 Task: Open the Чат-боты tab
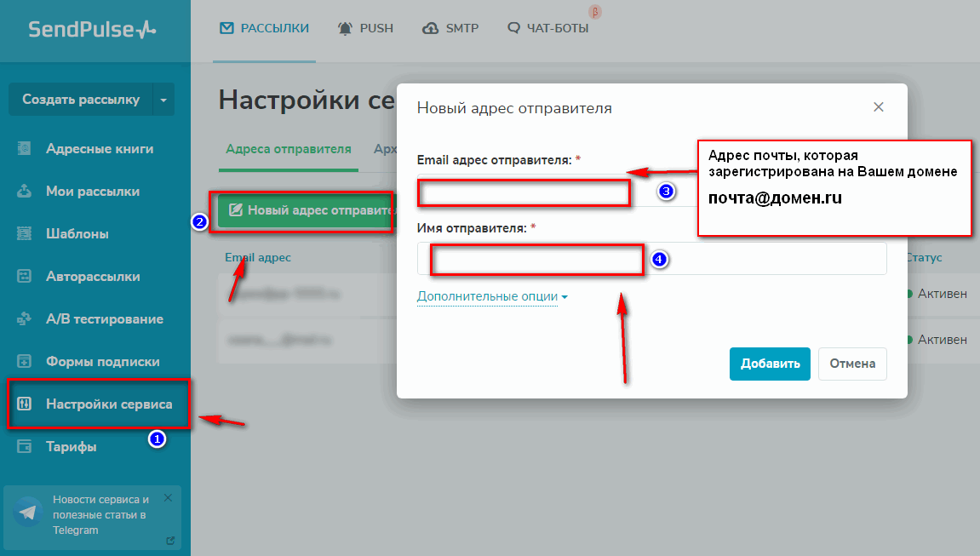[547, 28]
